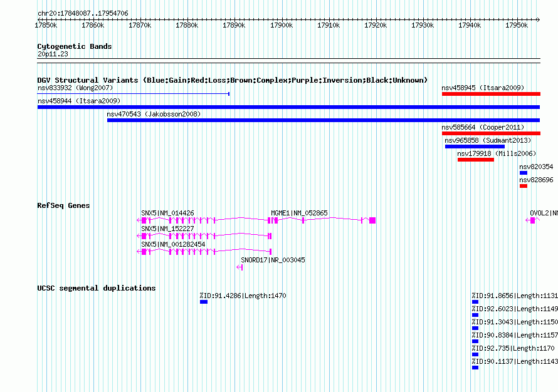Click the %ID:91.8656 duplication label
This screenshot has width=558, height=392.
(515, 296)
